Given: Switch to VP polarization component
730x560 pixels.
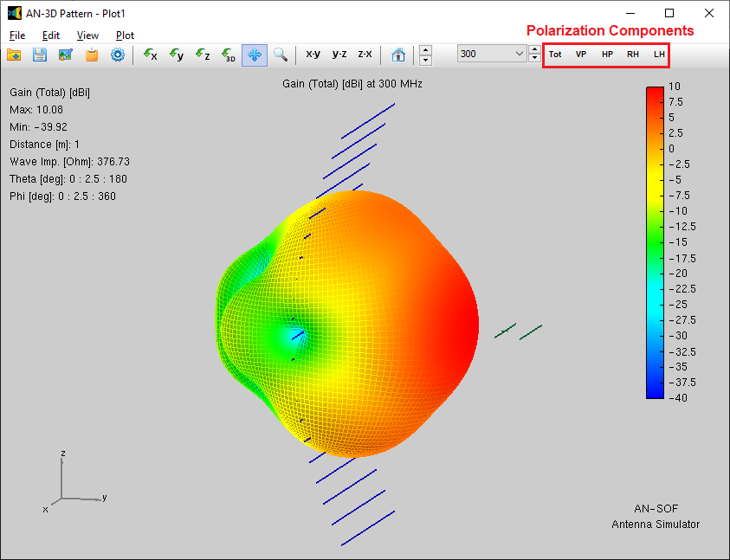Looking at the screenshot, I should click(580, 54).
